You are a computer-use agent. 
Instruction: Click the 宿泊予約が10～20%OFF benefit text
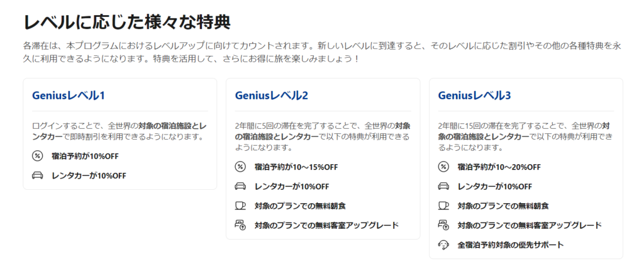499,167
